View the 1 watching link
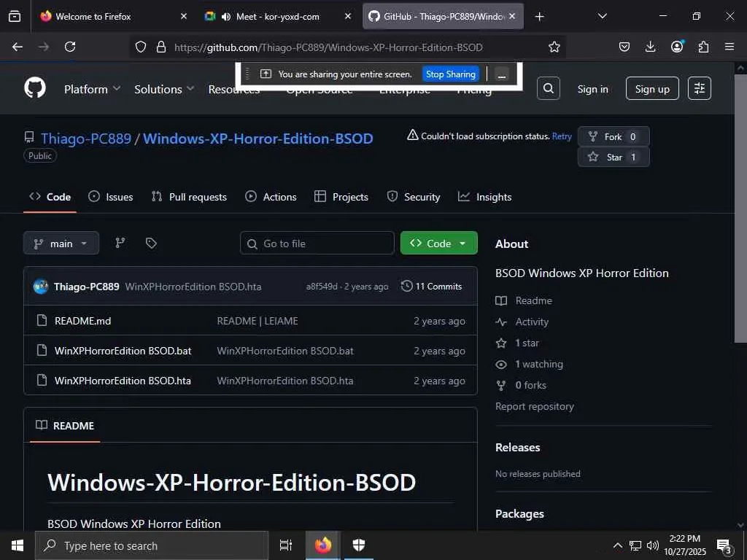747x560 pixels. click(x=539, y=365)
